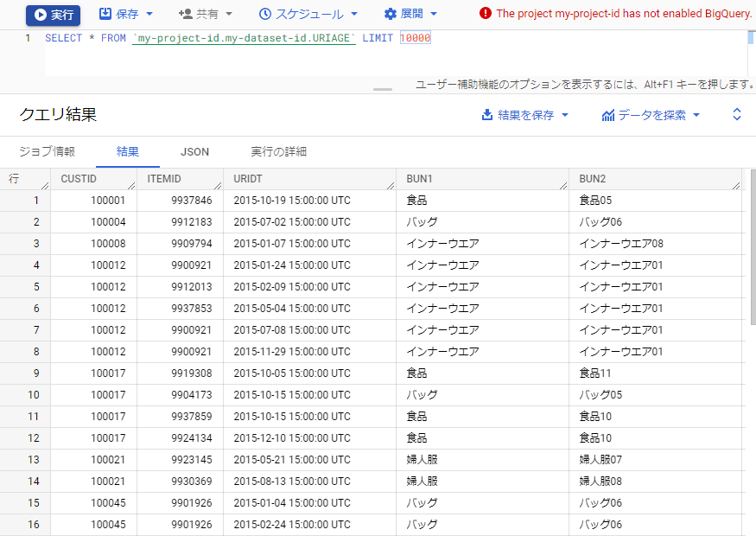Click the Run (実行) play button

pos(41,15)
